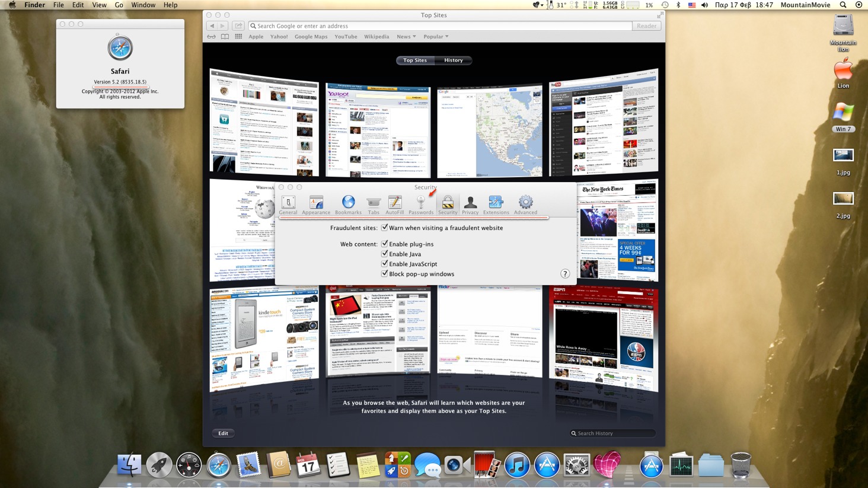868x488 pixels.
Task: Open the General preferences pane
Action: pos(288,205)
